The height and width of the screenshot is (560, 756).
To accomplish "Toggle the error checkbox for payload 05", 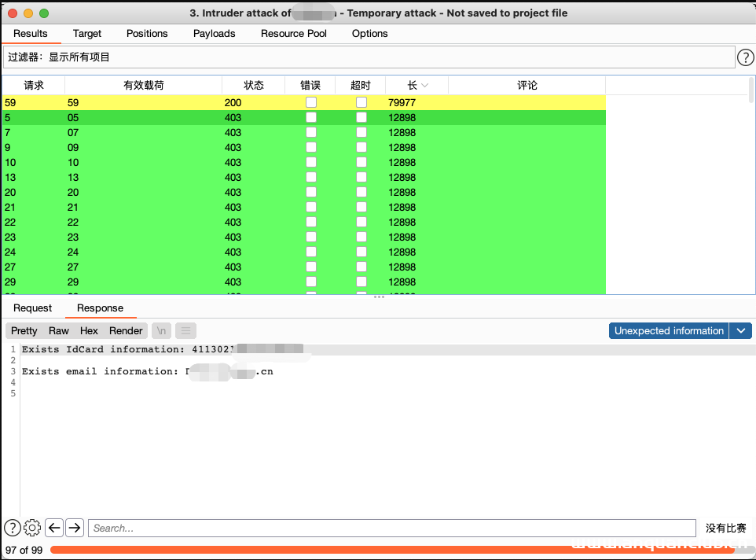I will point(311,117).
